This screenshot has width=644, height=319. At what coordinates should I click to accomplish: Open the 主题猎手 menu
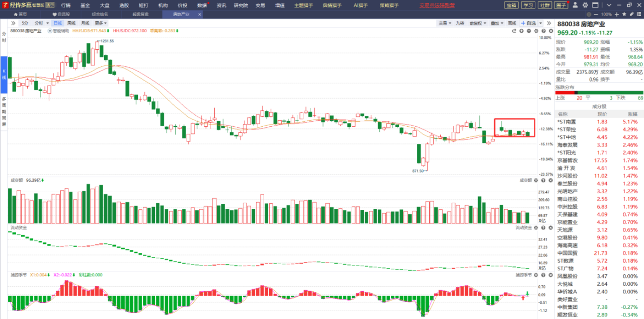304,6
